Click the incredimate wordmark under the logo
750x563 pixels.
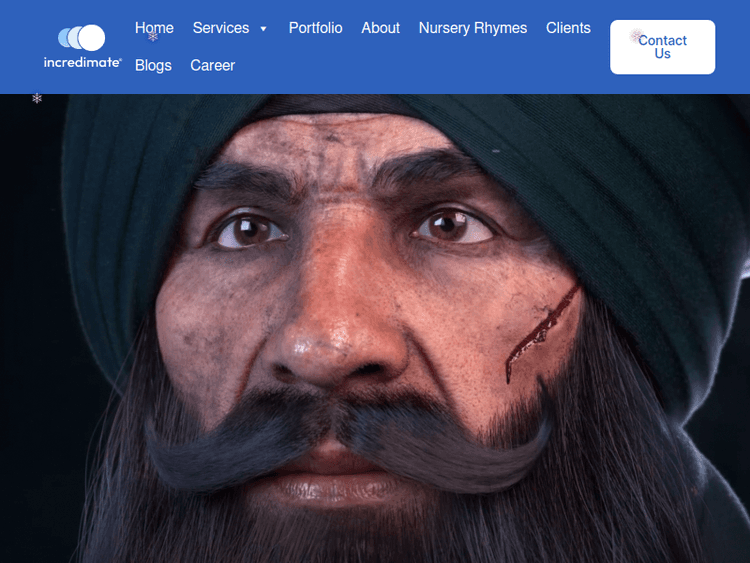coord(82,62)
